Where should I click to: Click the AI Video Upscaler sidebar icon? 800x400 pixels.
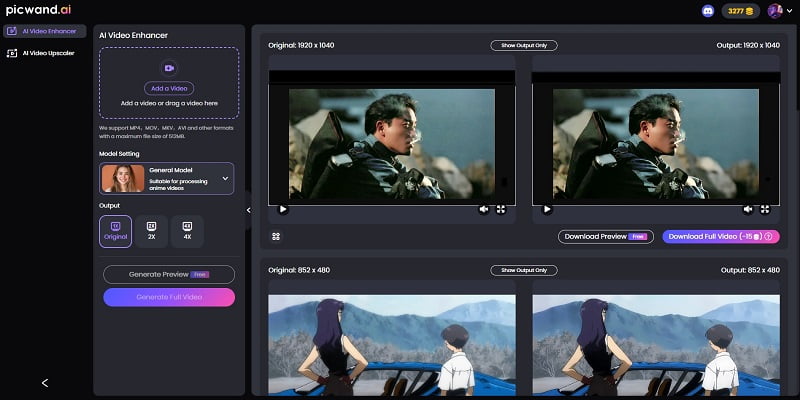coord(12,53)
